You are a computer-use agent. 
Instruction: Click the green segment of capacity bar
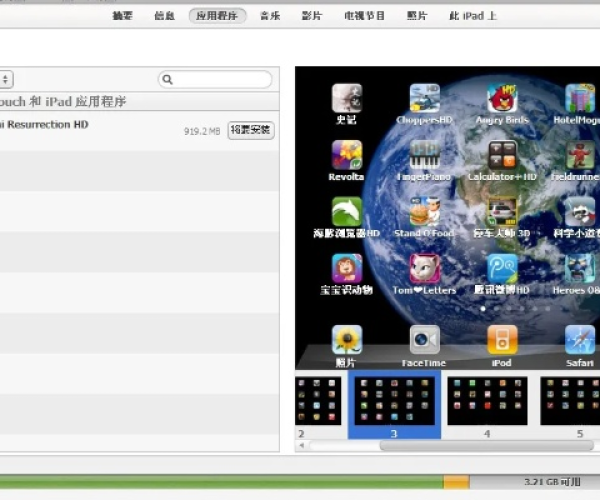coord(222,482)
